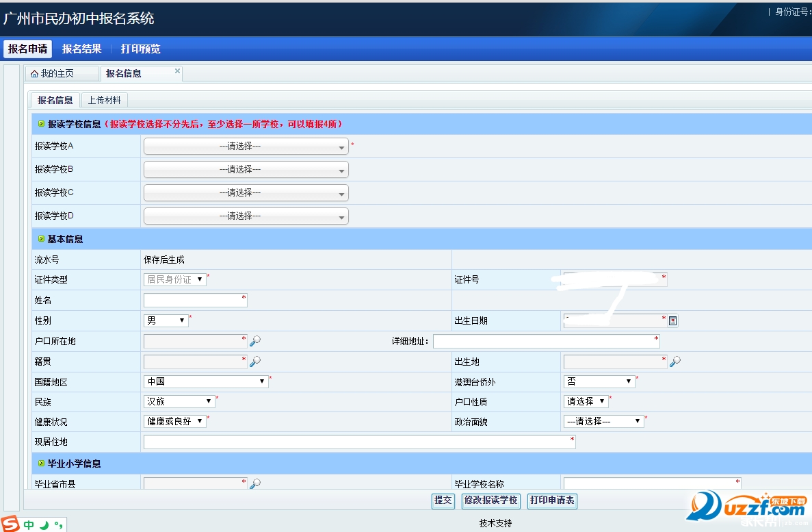Collapse the 报读学校信息 section icon
The width and height of the screenshot is (812, 532).
coord(41,124)
